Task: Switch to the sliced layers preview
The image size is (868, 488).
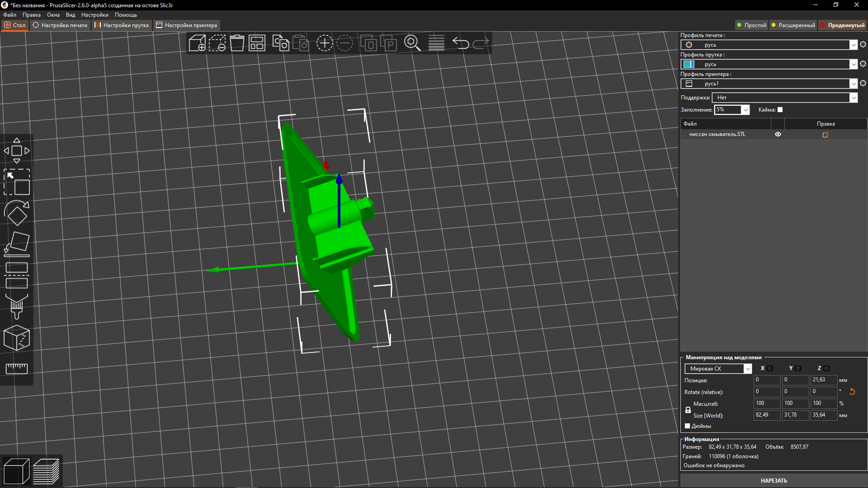Action: (46, 471)
